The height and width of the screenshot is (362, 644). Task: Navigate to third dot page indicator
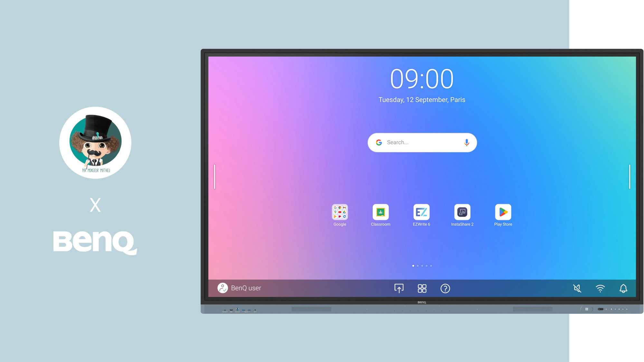(422, 266)
